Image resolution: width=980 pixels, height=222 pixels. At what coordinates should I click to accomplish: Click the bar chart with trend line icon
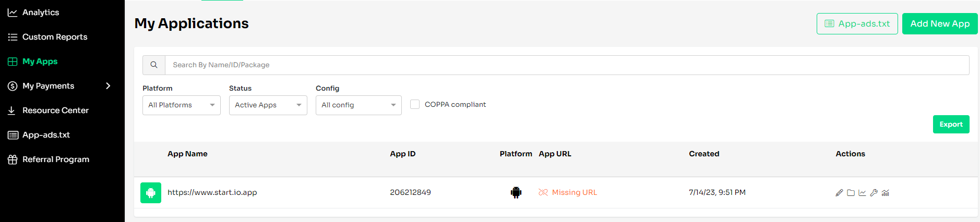tap(885, 193)
